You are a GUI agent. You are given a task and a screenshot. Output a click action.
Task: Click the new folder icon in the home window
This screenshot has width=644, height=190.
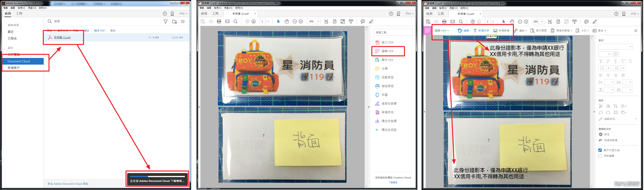click(174, 21)
